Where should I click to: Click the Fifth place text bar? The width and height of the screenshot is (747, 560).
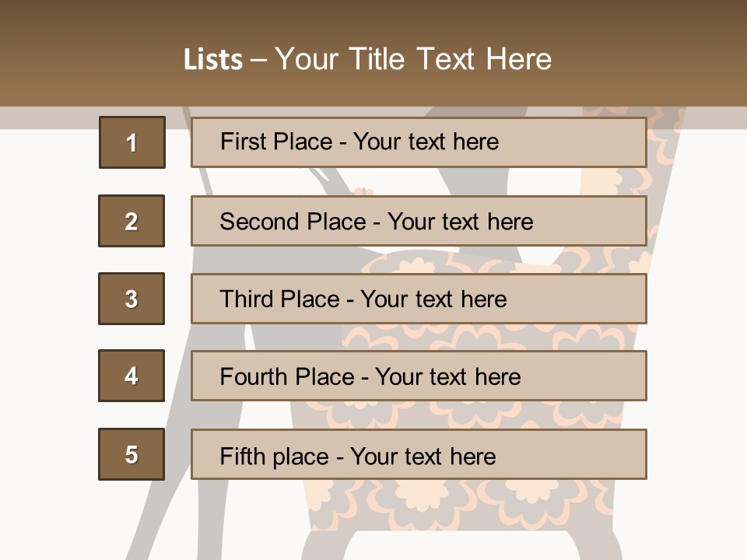(419, 454)
